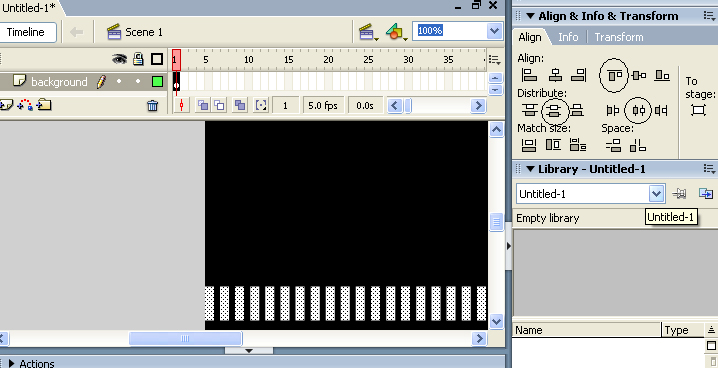The width and height of the screenshot is (718, 368).
Task: Toggle Edit Multiple Frames
Action: [239, 106]
